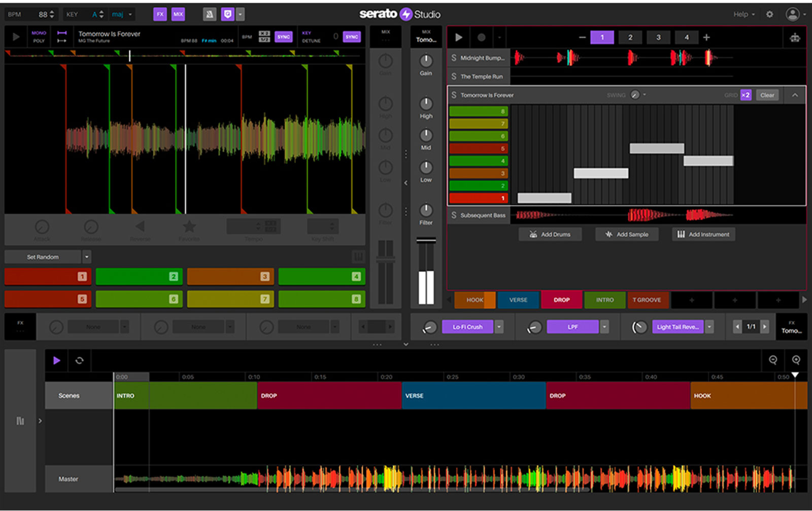This screenshot has width=812, height=511.
Task: Click the record button in sequencer
Action: [x=481, y=37]
